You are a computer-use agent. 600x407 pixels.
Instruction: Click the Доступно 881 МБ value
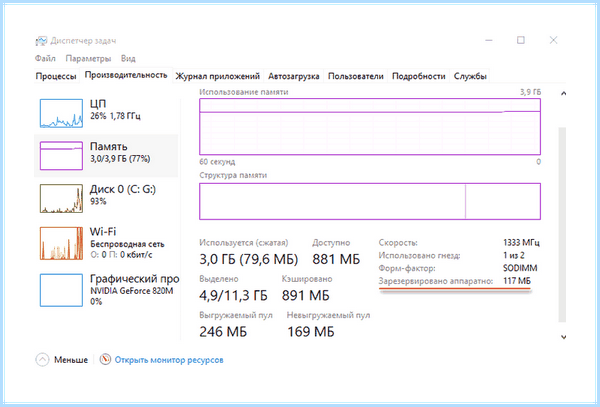[336, 259]
